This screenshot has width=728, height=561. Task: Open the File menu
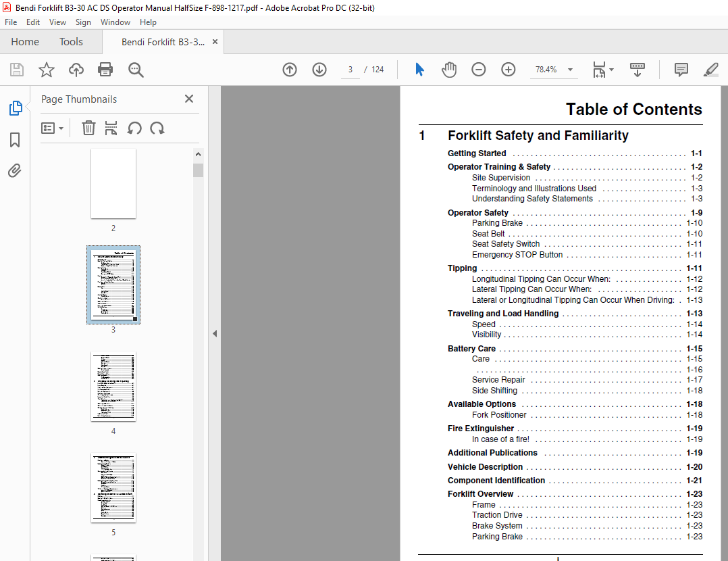click(11, 22)
